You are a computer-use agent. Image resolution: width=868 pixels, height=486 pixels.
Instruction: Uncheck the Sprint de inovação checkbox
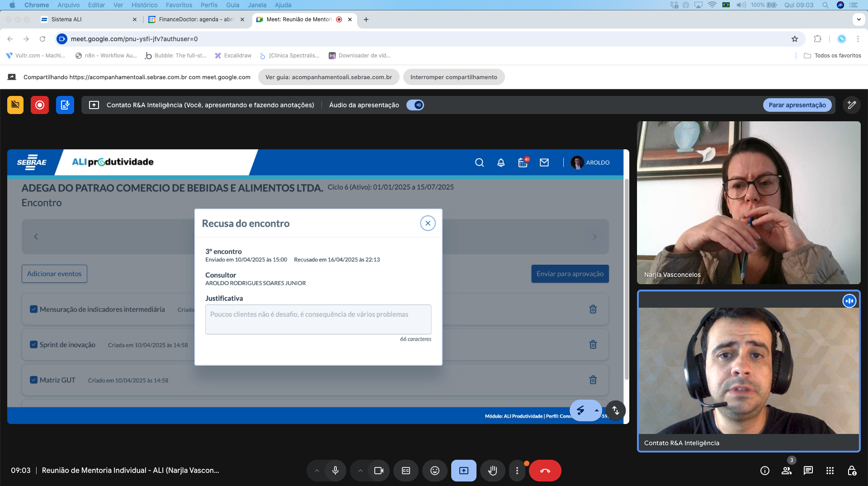pyautogui.click(x=33, y=344)
